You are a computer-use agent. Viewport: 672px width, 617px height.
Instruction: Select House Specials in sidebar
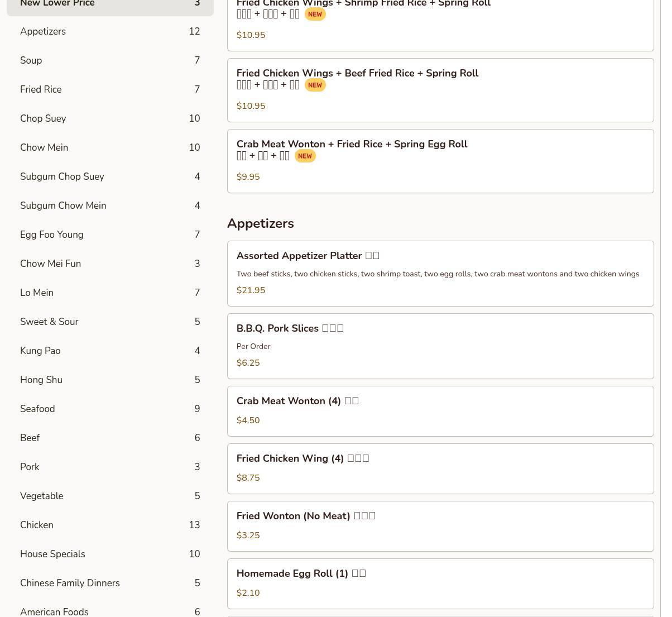click(110, 554)
